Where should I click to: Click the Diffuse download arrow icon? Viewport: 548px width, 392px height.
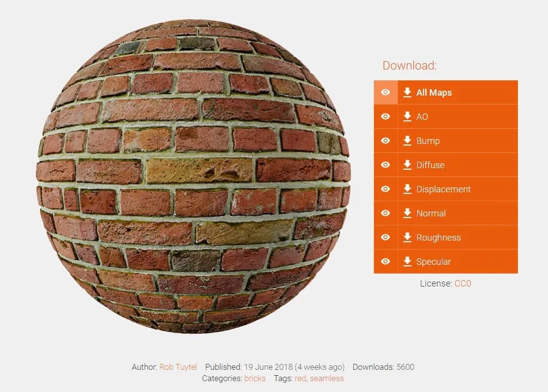pyautogui.click(x=407, y=164)
